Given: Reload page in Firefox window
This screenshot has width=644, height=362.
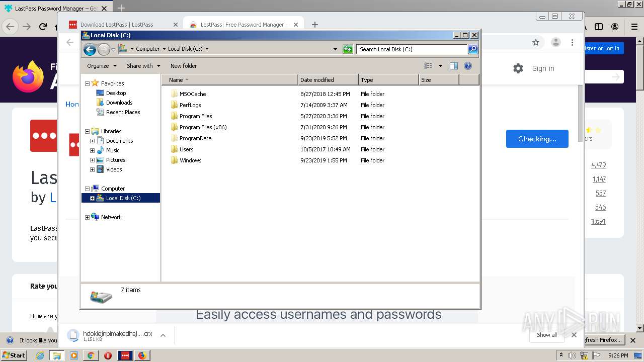Looking at the screenshot, I should [x=43, y=27].
